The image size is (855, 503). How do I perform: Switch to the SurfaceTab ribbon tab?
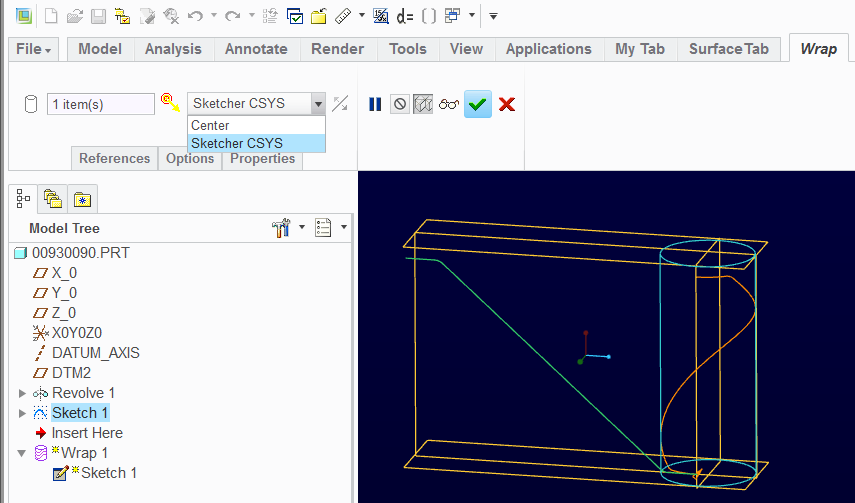coord(729,49)
